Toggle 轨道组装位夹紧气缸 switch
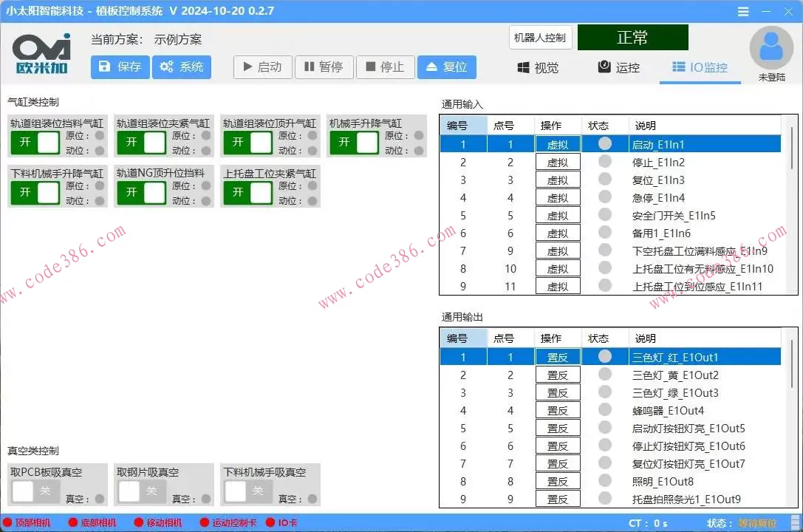This screenshot has height=532, width=803. 142,143
